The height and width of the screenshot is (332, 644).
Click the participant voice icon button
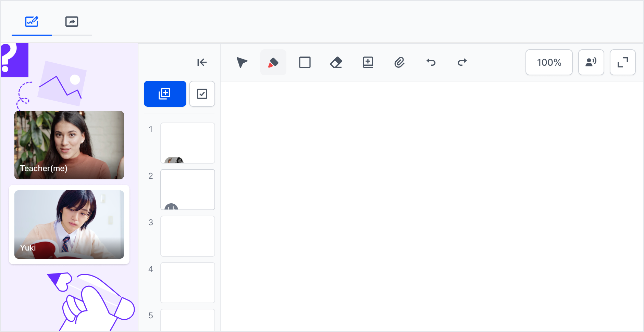click(591, 62)
